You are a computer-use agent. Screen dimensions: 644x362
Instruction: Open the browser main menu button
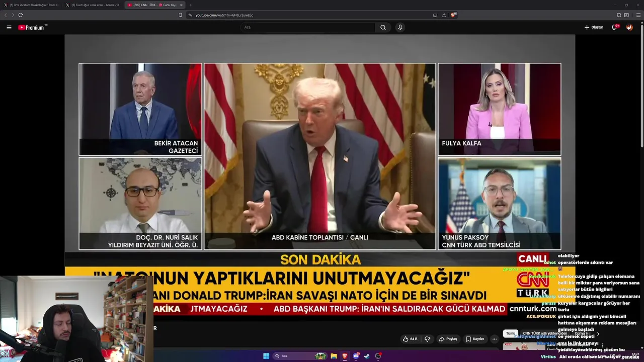click(638, 15)
